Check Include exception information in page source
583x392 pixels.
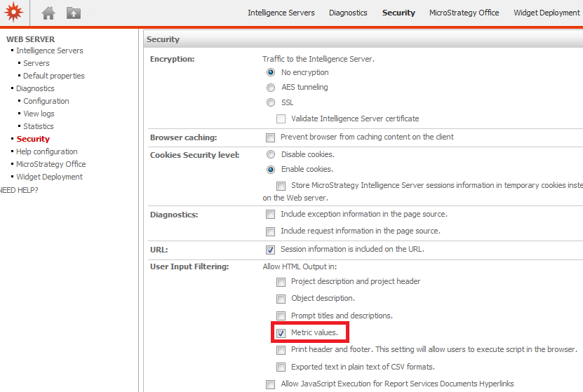pos(270,215)
